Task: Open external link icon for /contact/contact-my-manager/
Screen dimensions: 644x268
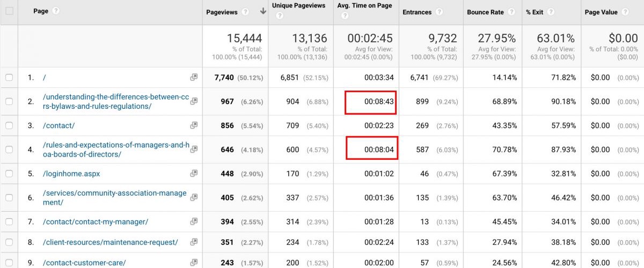Action: click(194, 222)
